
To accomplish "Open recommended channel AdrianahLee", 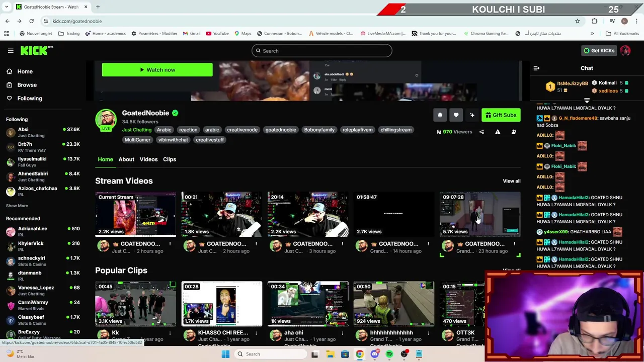I will click(x=43, y=231).
